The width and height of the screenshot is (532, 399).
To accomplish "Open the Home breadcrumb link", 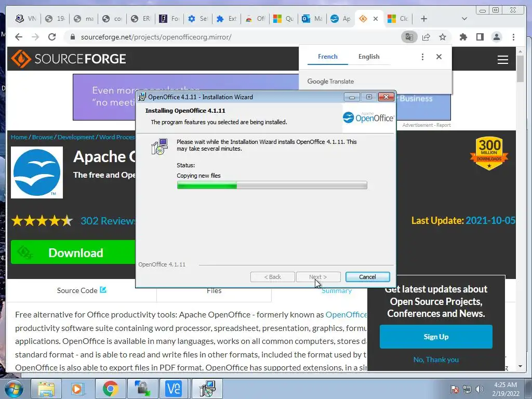I will pos(19,137).
